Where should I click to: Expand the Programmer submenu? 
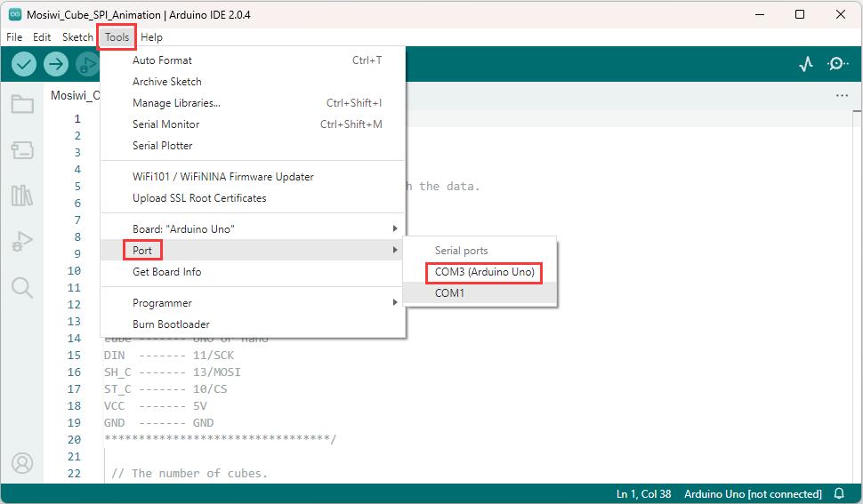(254, 303)
